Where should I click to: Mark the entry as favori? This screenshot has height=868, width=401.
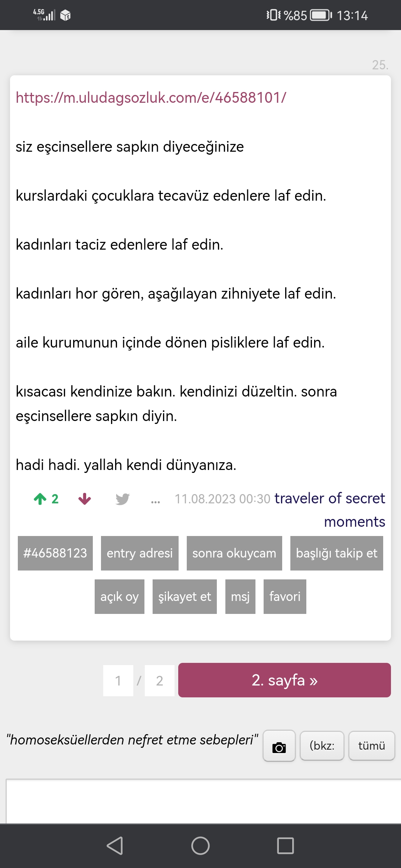tap(285, 596)
